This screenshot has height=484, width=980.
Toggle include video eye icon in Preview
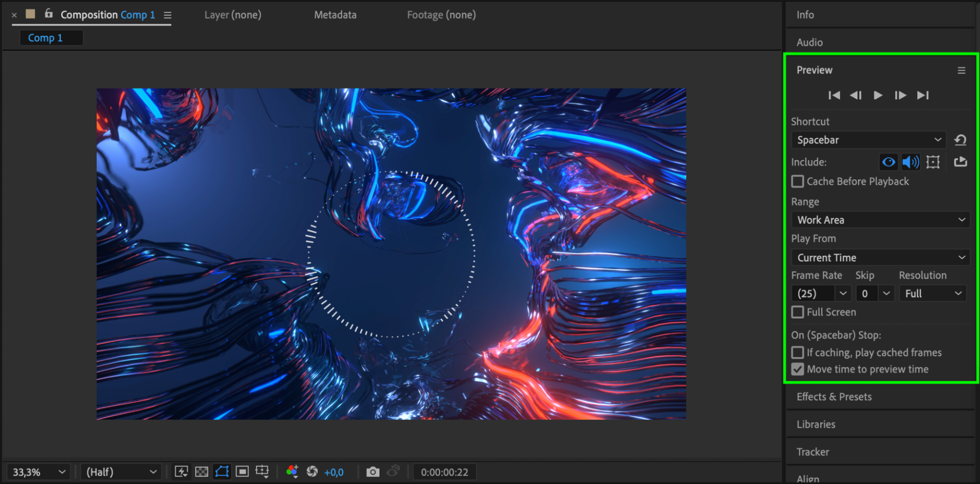(888, 162)
